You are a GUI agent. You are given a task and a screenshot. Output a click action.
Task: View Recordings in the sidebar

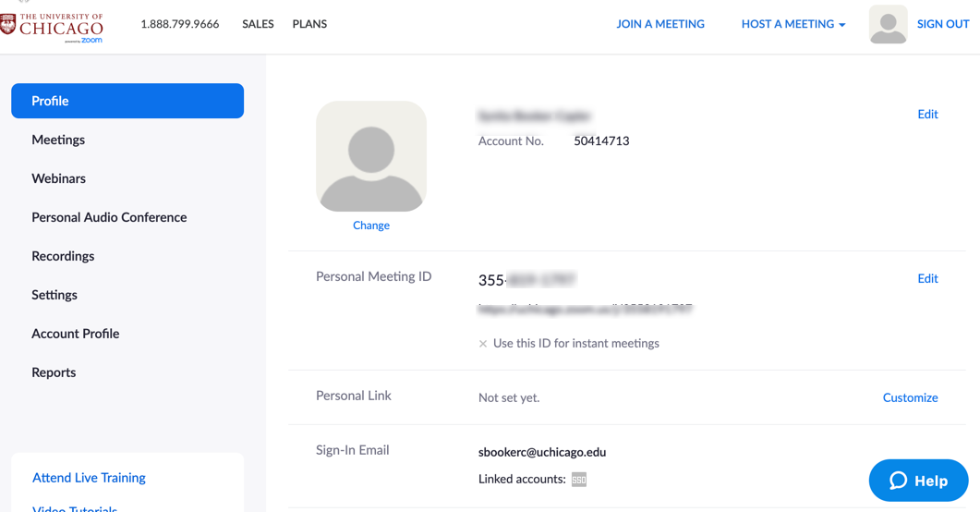63,256
